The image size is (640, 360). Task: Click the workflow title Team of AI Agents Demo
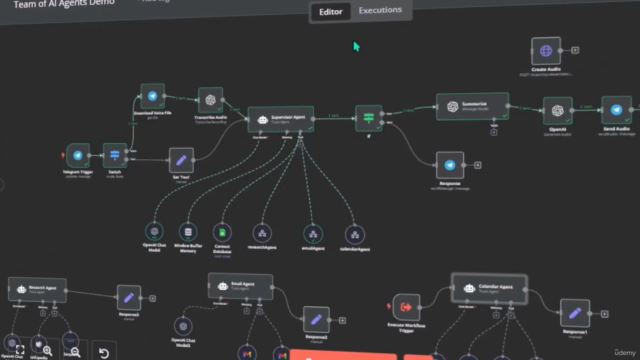pos(64,4)
